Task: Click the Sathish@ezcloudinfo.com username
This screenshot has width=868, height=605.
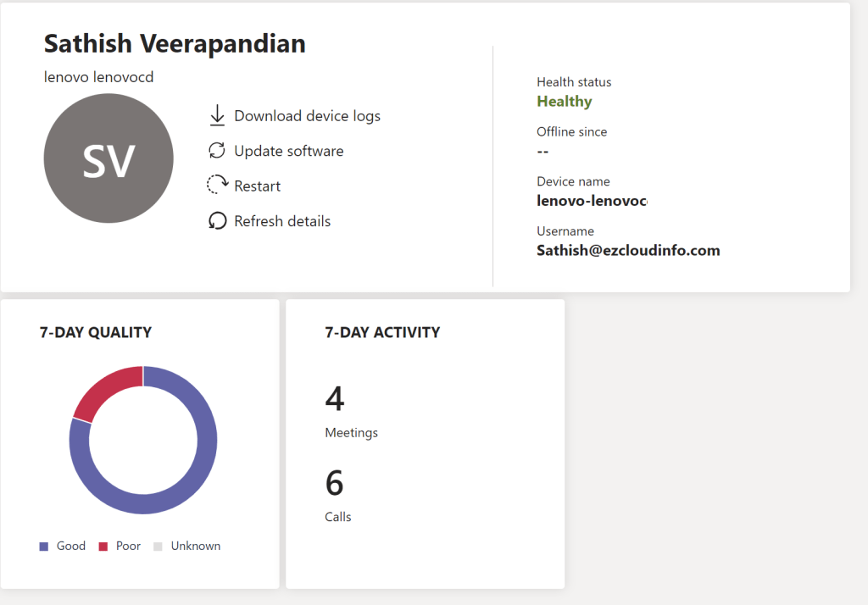Action: point(628,251)
